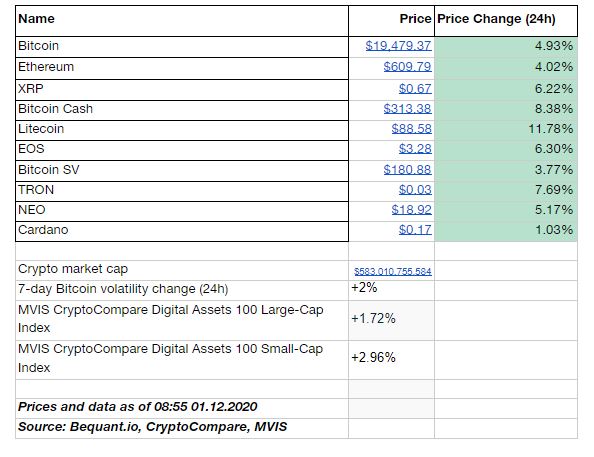Open the TRON price link $0.03
The height and width of the screenshot is (457, 594).
(415, 190)
